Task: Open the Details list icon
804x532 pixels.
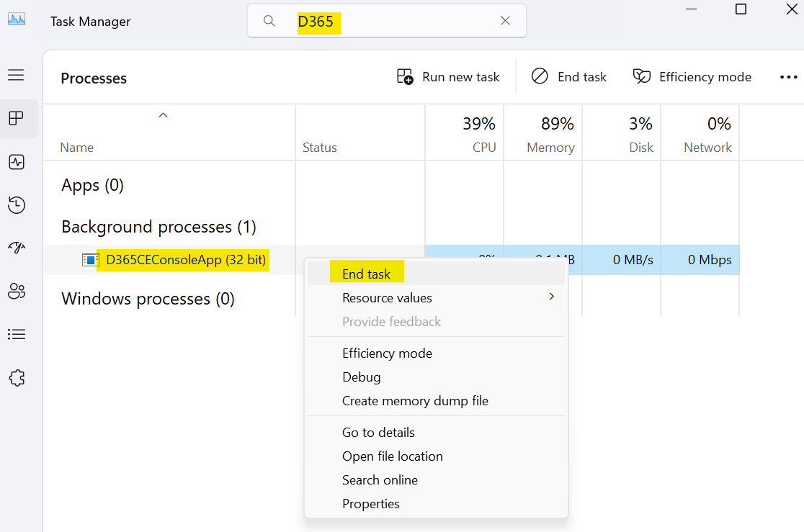Action: pos(17,335)
